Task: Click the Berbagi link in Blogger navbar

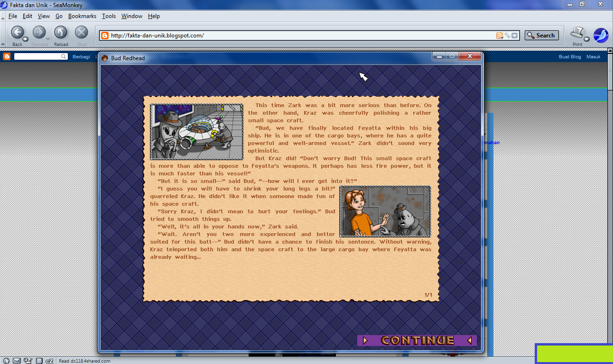Action: (81, 56)
